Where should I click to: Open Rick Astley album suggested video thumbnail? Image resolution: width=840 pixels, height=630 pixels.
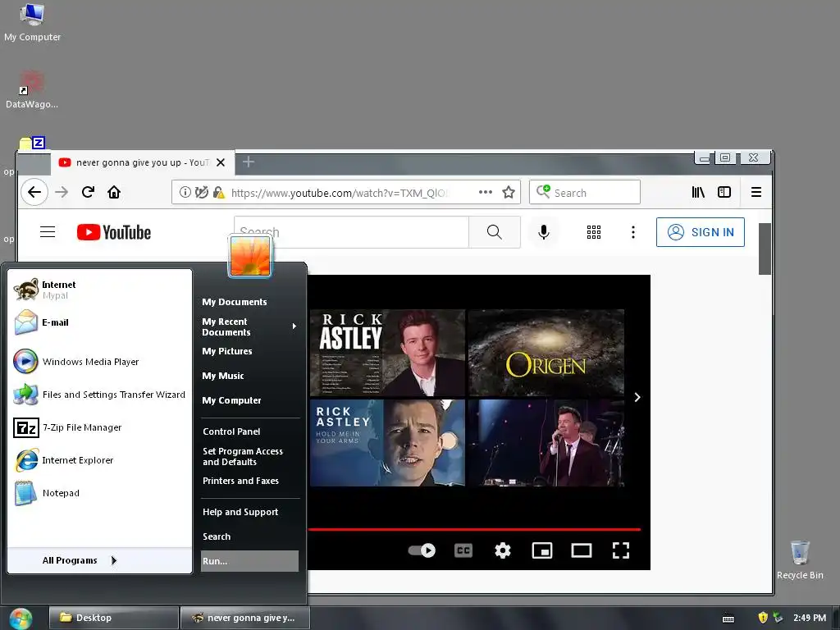tap(387, 353)
